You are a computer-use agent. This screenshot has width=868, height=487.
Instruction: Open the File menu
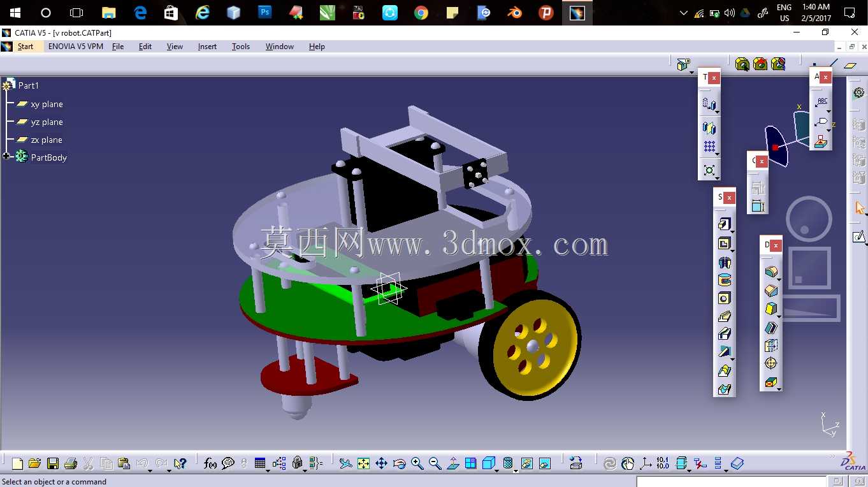click(x=118, y=47)
